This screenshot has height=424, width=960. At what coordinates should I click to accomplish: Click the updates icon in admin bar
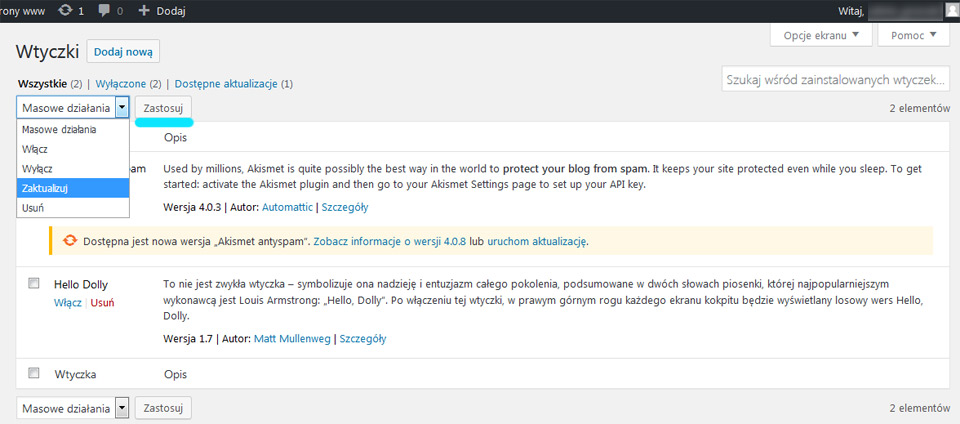point(64,10)
